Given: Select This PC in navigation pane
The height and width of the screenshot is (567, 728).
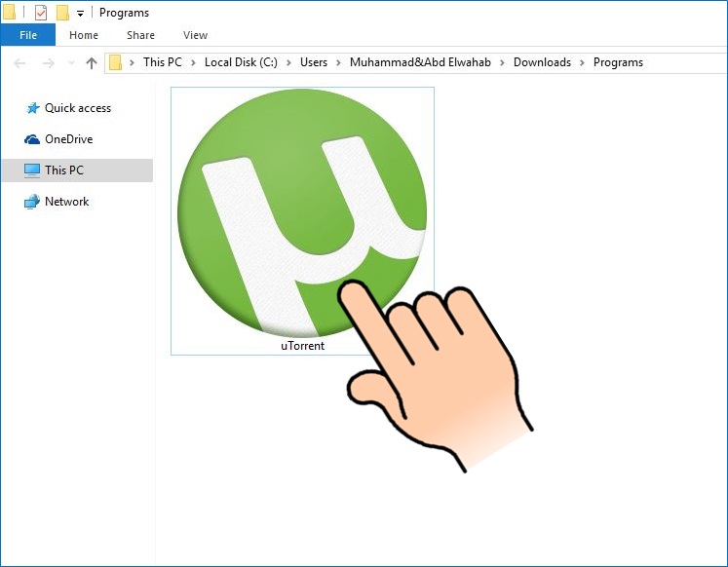Looking at the screenshot, I should pyautogui.click(x=77, y=170).
